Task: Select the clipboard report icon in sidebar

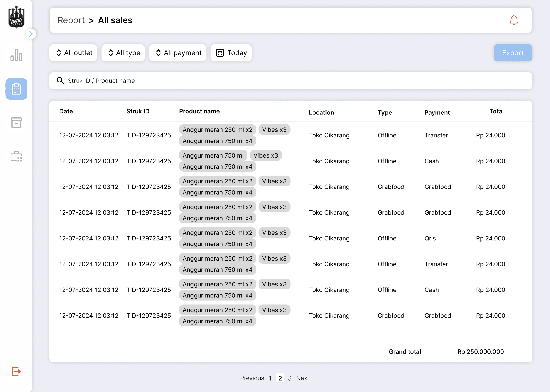Action: (16, 89)
